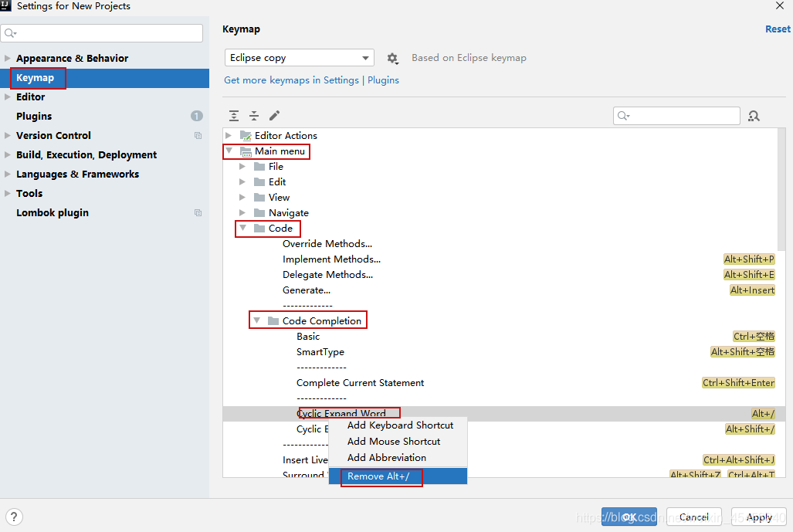Open the keymap gear options menu
This screenshot has width=793, height=532.
click(x=392, y=58)
